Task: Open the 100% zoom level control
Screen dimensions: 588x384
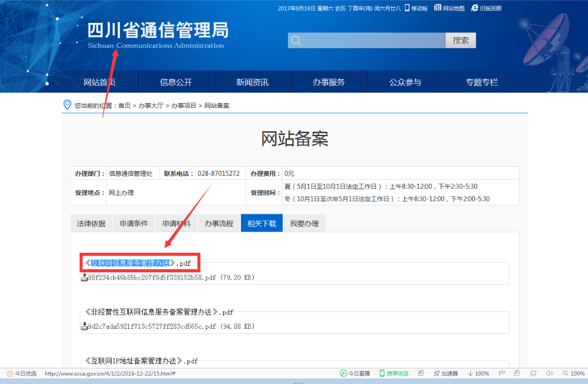Action: point(573,373)
